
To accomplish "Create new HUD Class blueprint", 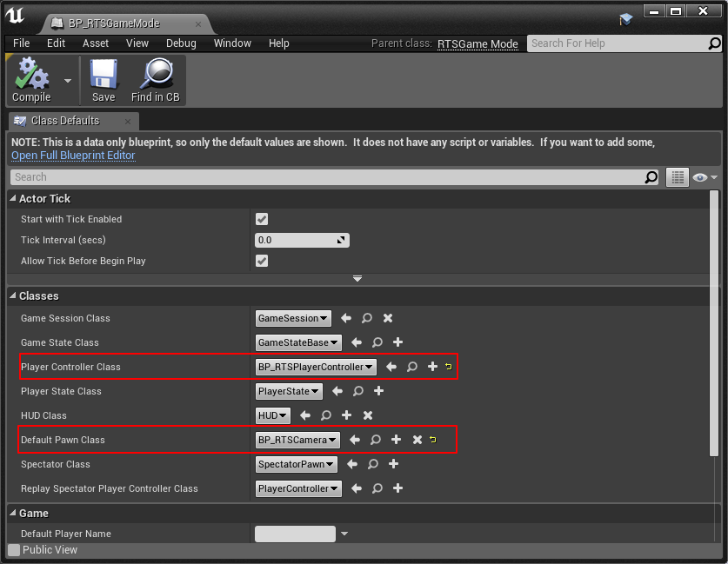I will coord(346,415).
